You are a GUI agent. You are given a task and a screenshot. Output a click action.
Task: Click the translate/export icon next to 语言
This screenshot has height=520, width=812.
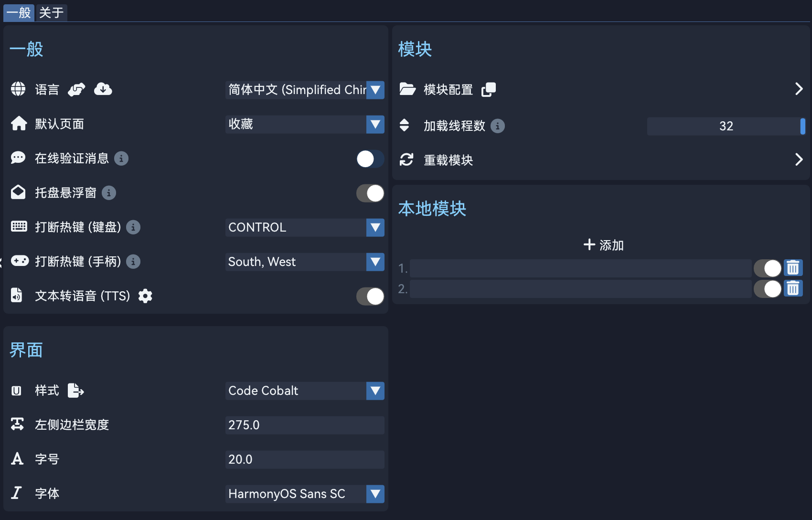point(76,89)
